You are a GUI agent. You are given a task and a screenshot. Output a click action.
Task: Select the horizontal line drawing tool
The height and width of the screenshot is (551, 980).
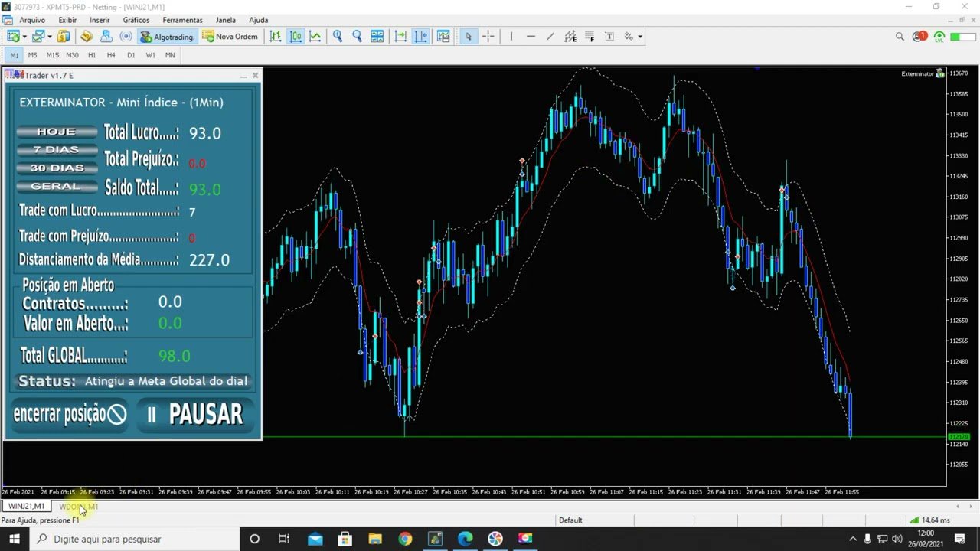pyautogui.click(x=531, y=36)
